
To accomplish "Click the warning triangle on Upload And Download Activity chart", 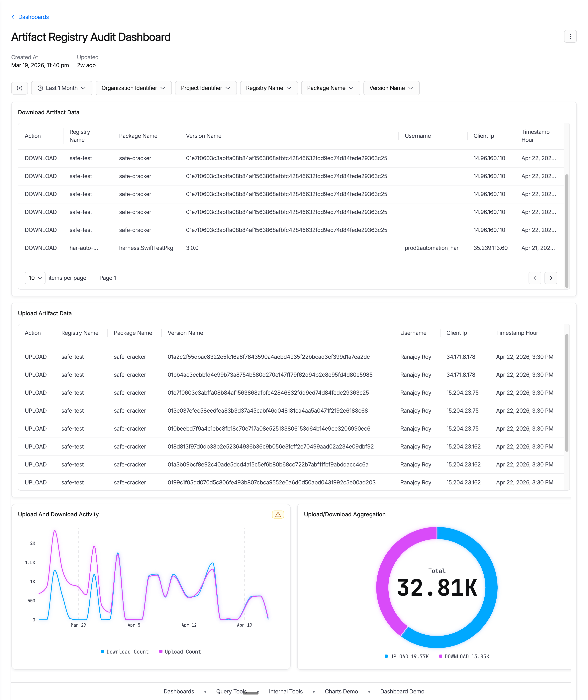I will pos(278,514).
